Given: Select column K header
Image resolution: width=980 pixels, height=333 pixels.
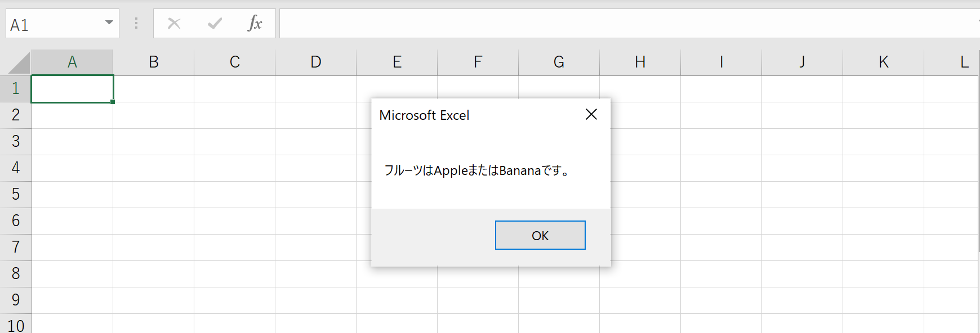Looking at the screenshot, I should point(883,62).
